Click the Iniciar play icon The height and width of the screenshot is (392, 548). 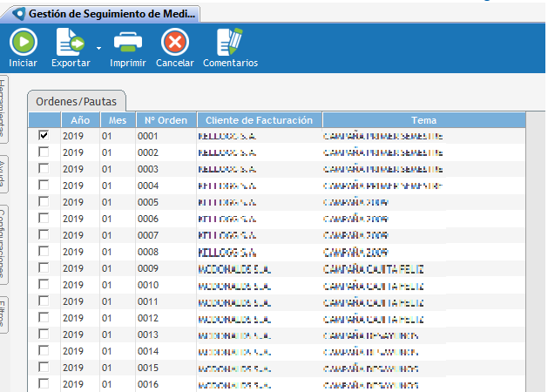click(x=23, y=42)
